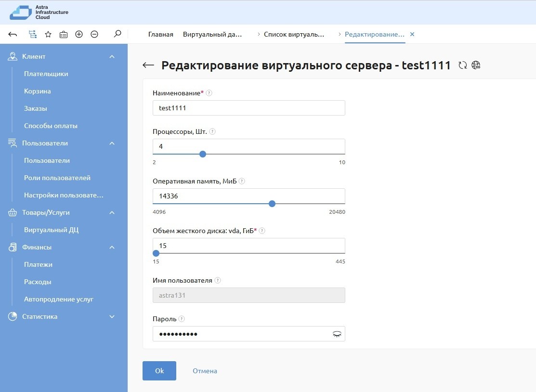The image size is (536, 392).
Task: Click the Оперативная память slider handle
Action: [x=272, y=204]
